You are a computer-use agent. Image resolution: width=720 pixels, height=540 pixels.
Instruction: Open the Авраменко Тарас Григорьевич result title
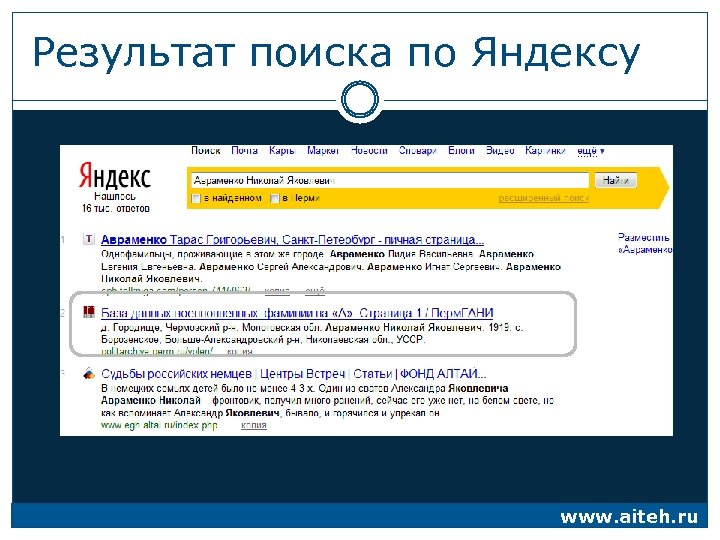292,240
